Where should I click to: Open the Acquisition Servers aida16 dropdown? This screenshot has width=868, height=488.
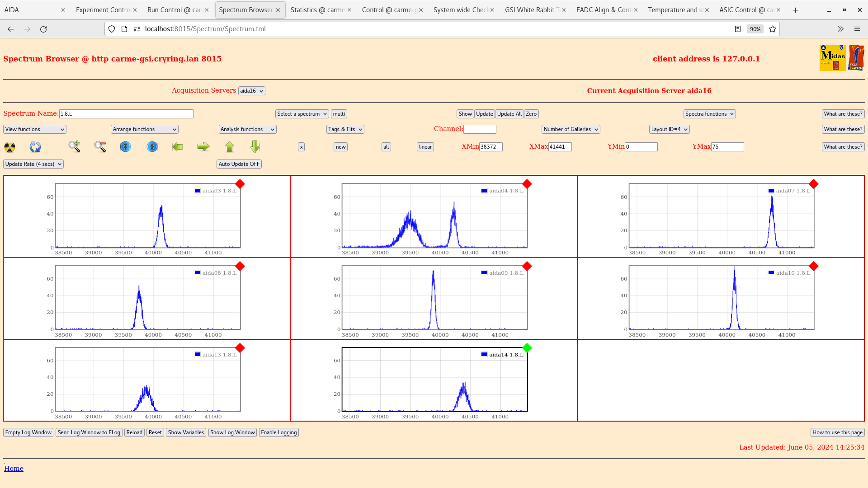click(251, 91)
